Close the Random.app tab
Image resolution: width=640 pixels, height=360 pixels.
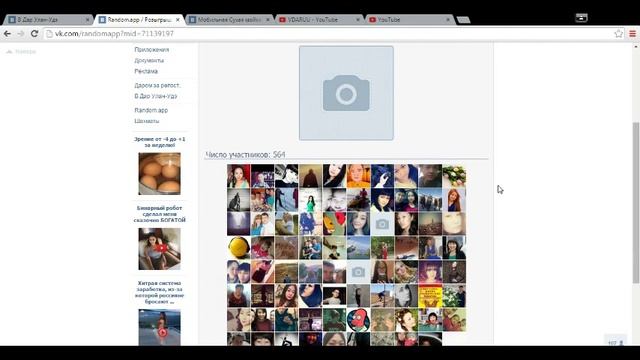tap(178, 20)
